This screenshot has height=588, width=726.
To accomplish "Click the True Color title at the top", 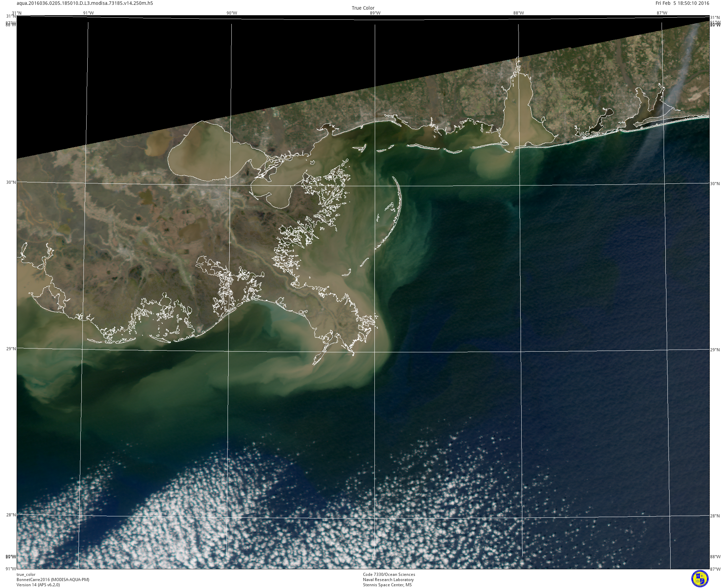I will (363, 8).
